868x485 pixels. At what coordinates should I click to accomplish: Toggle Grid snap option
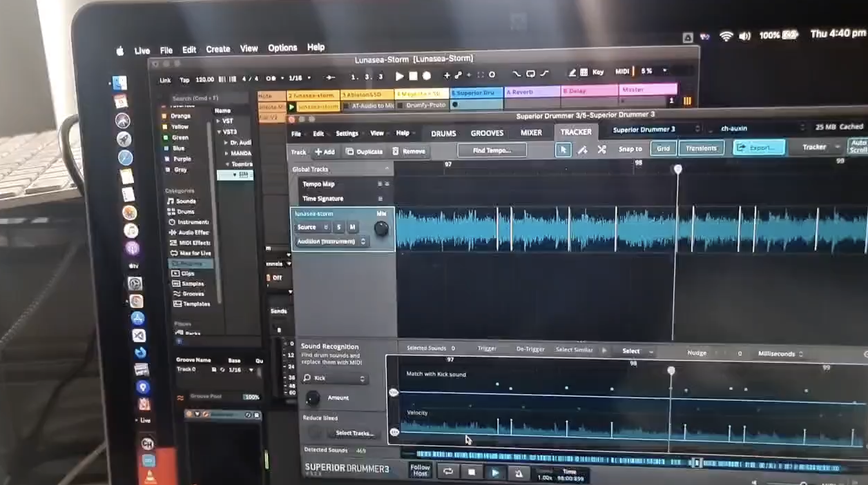(x=663, y=148)
